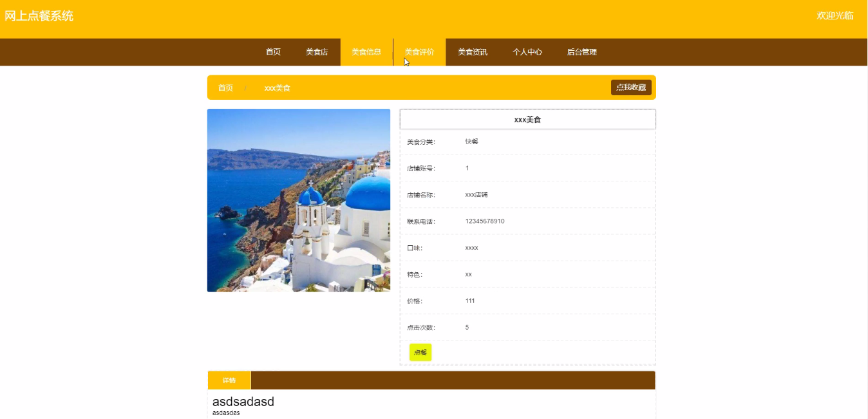This screenshot has width=868, height=419.
Task: Select the 美食信息 navigation item
Action: pos(367,51)
